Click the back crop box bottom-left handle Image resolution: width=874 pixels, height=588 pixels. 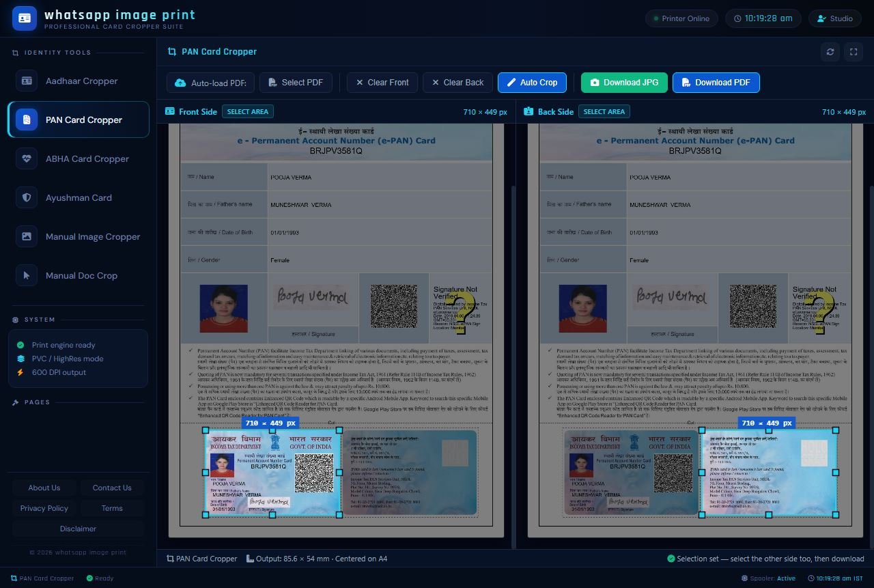click(x=702, y=515)
